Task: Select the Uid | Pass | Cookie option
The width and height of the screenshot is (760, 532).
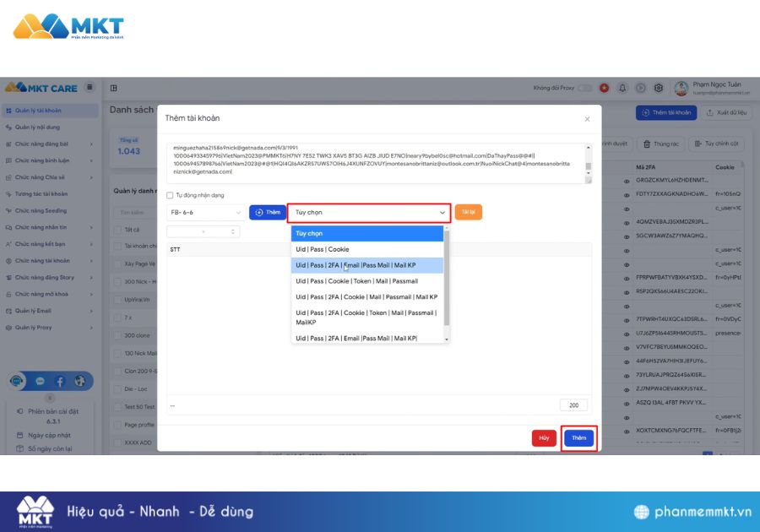Action: tap(322, 249)
